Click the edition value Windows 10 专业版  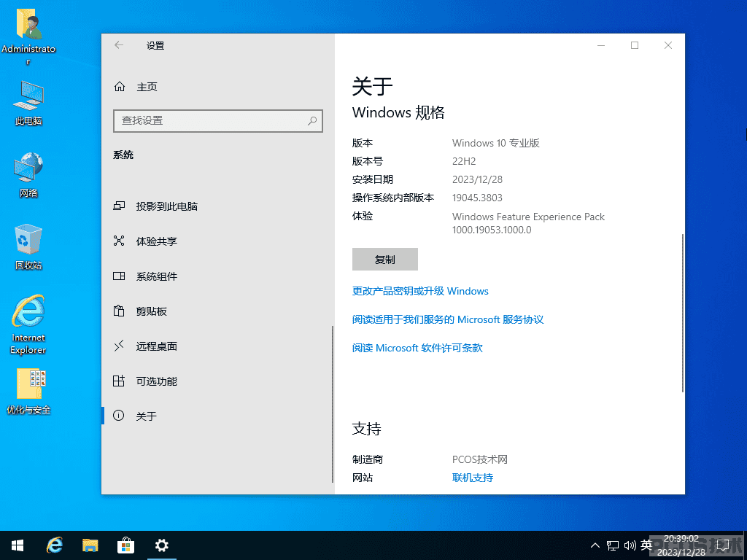tap(495, 143)
